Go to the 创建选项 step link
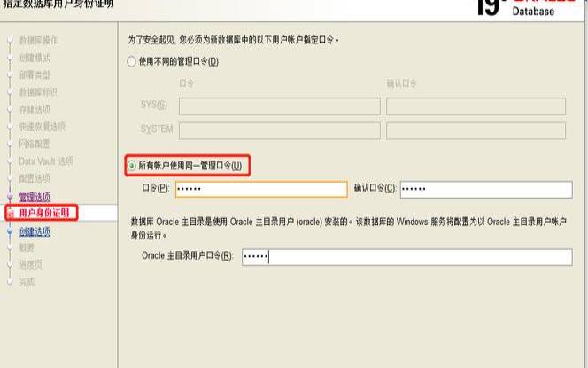588x368 pixels. tap(35, 231)
